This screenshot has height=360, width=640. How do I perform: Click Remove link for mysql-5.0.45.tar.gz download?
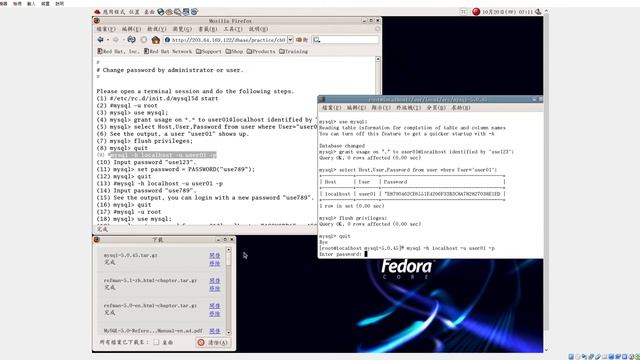point(215,263)
